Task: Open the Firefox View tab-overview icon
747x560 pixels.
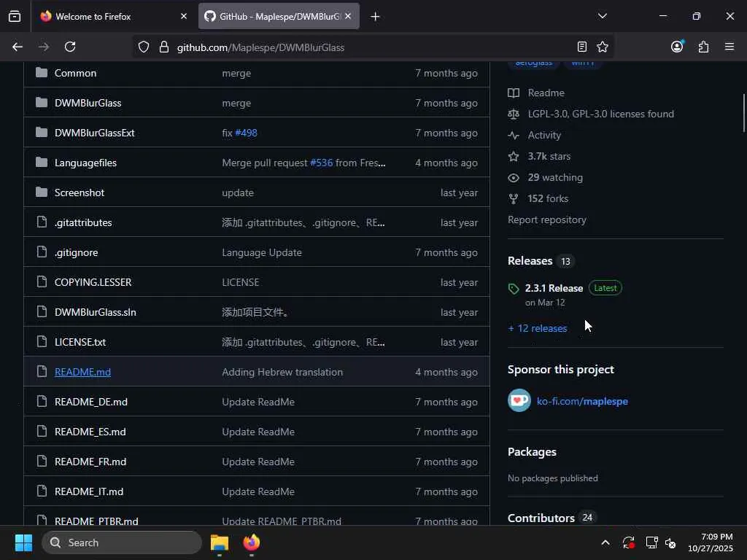Action: [15, 17]
